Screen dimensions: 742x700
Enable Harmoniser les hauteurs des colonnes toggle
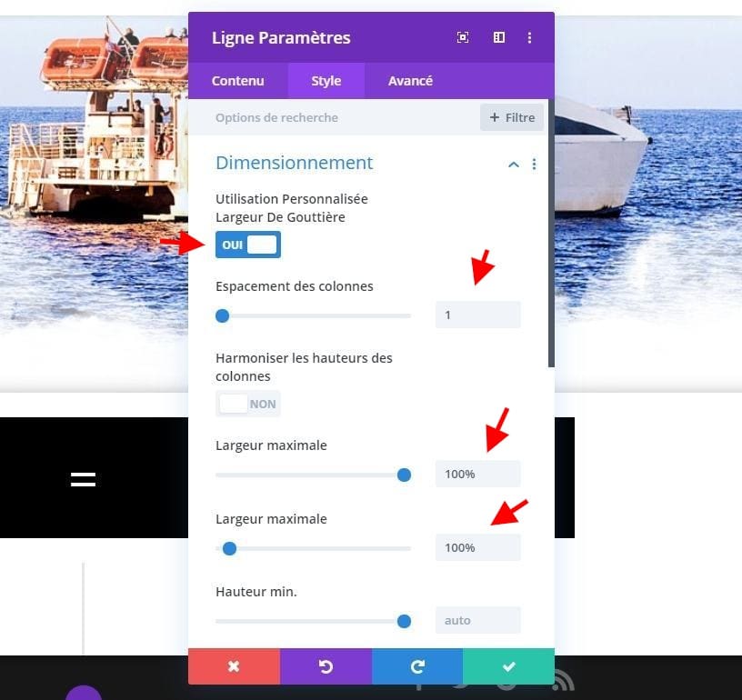tap(248, 404)
